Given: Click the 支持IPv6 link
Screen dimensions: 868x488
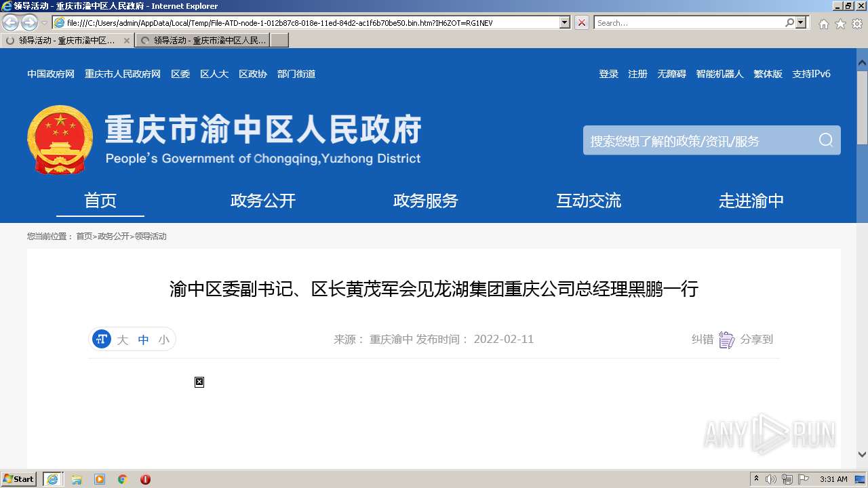Looking at the screenshot, I should [811, 74].
